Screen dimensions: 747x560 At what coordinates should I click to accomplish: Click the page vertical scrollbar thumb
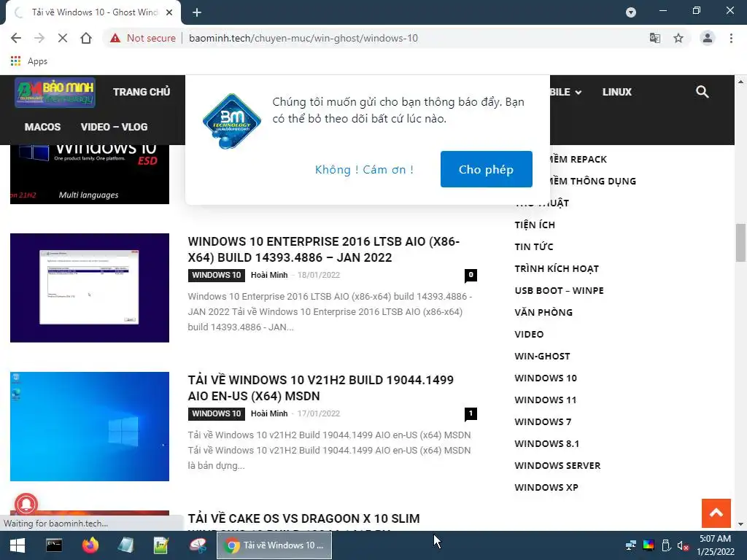(740, 242)
